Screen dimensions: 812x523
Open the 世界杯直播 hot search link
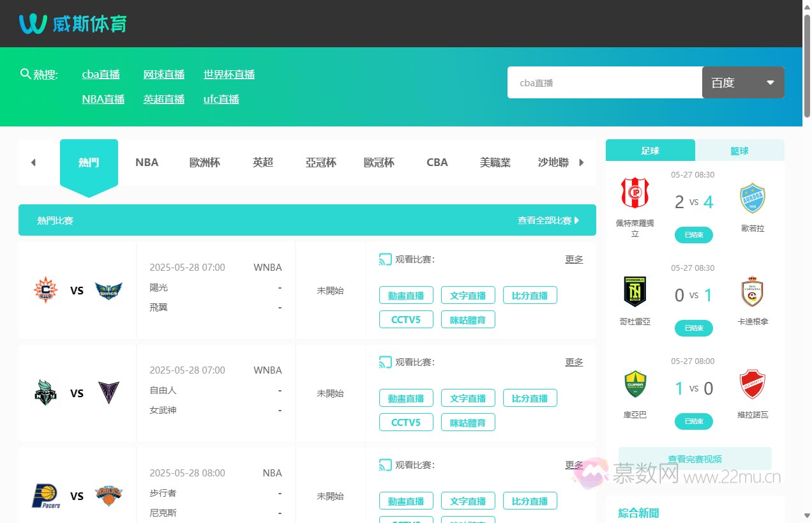click(229, 74)
